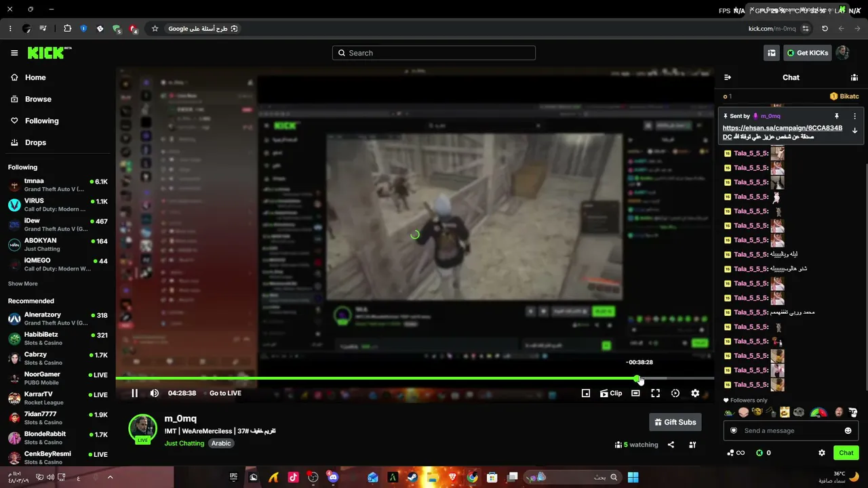
Task: Open Discord from the taskbar
Action: (x=333, y=477)
